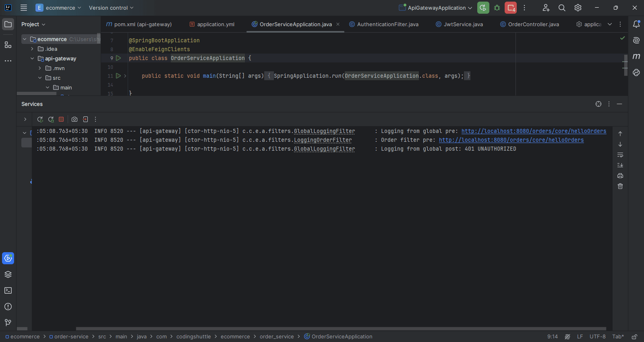This screenshot has width=644, height=342.
Task: Open ecommerce project dropdown
Action: [58, 8]
